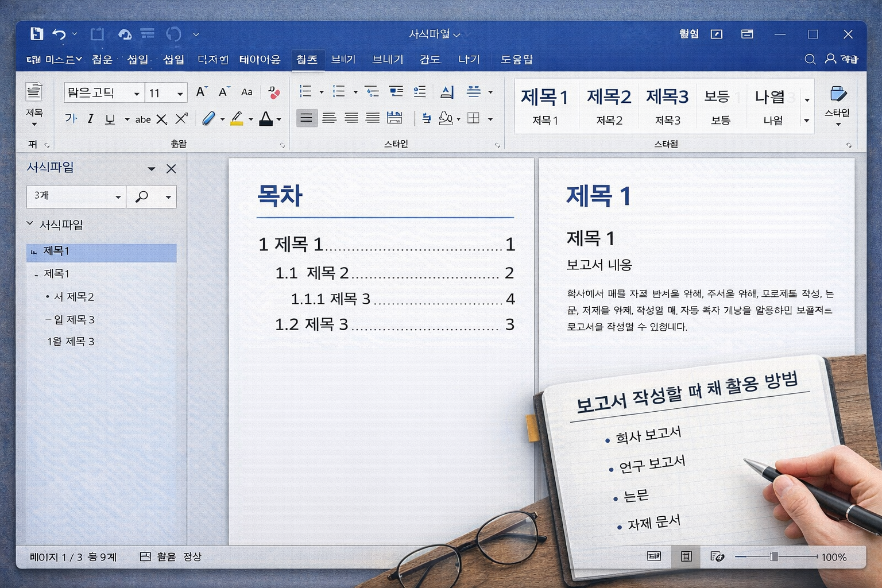Toggle bold (가) formatting

(x=71, y=119)
